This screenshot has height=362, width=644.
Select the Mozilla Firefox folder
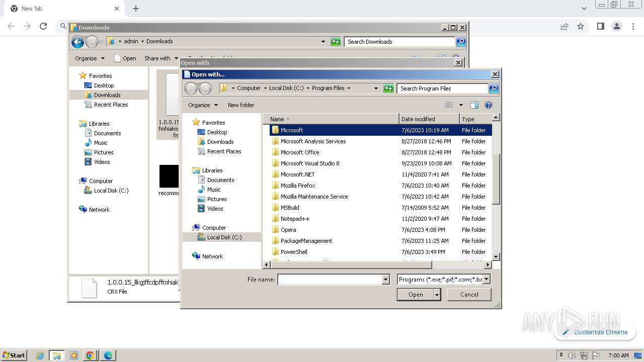(381, 186)
